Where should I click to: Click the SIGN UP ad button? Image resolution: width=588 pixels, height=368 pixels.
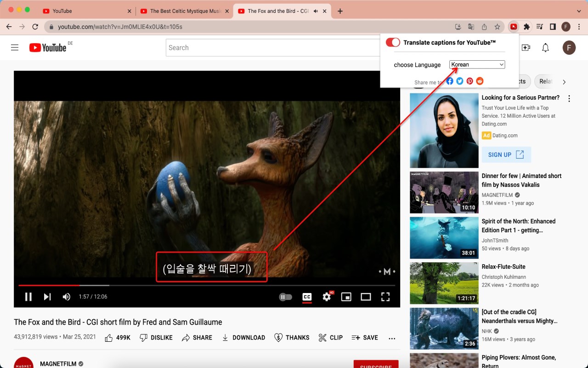pos(506,155)
